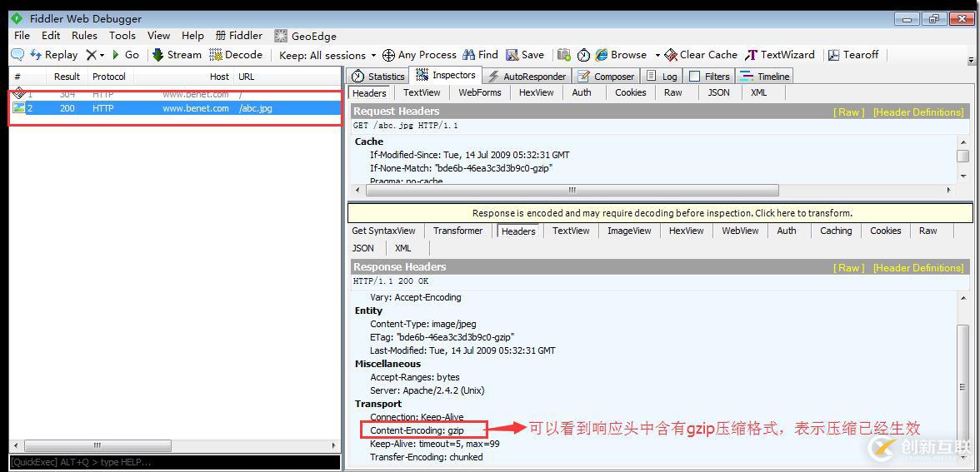This screenshot has width=980, height=472.
Task: Open the Filters tab
Action: [x=709, y=77]
